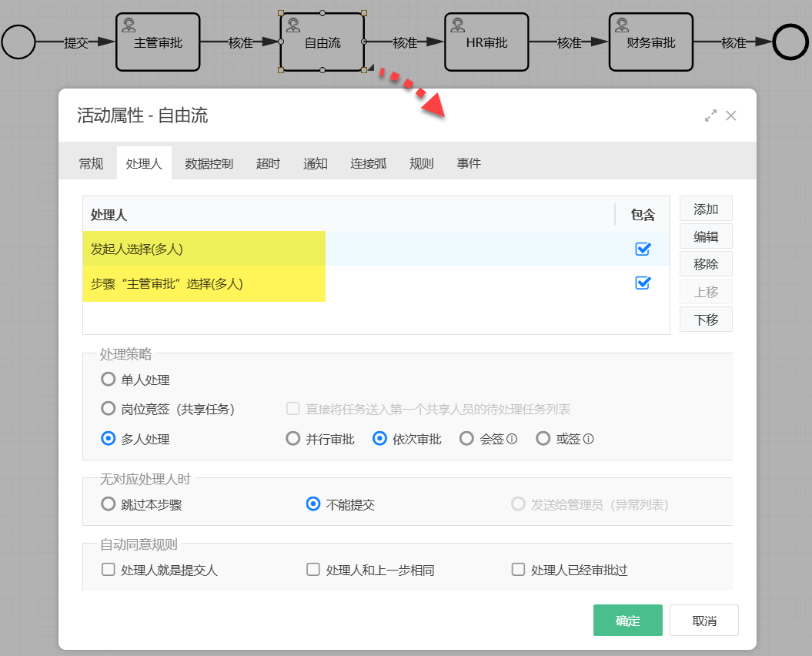The width and height of the screenshot is (812, 656).
Task: Select the 自由流 activity node
Action: [321, 42]
